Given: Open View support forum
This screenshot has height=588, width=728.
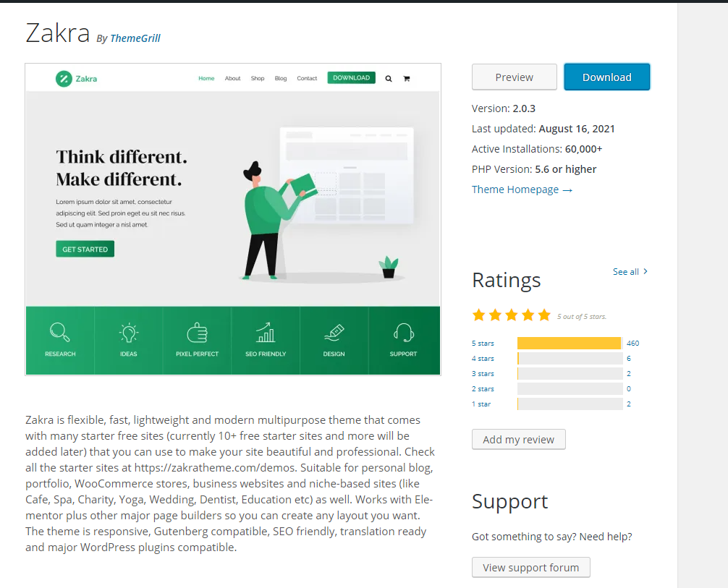Looking at the screenshot, I should pyautogui.click(x=530, y=568).
